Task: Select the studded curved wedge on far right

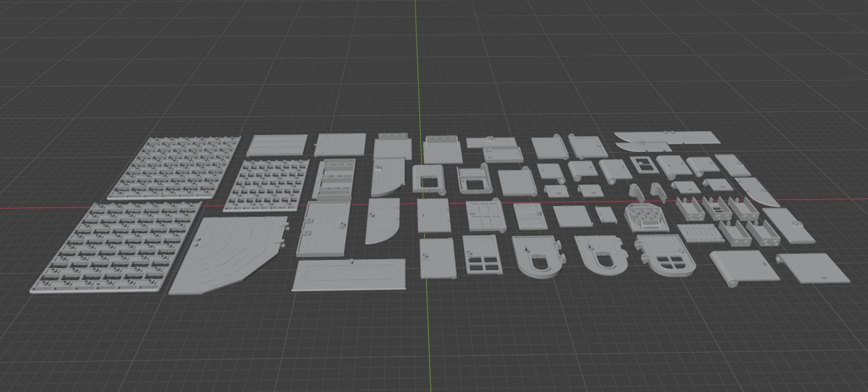Action: (x=759, y=191)
